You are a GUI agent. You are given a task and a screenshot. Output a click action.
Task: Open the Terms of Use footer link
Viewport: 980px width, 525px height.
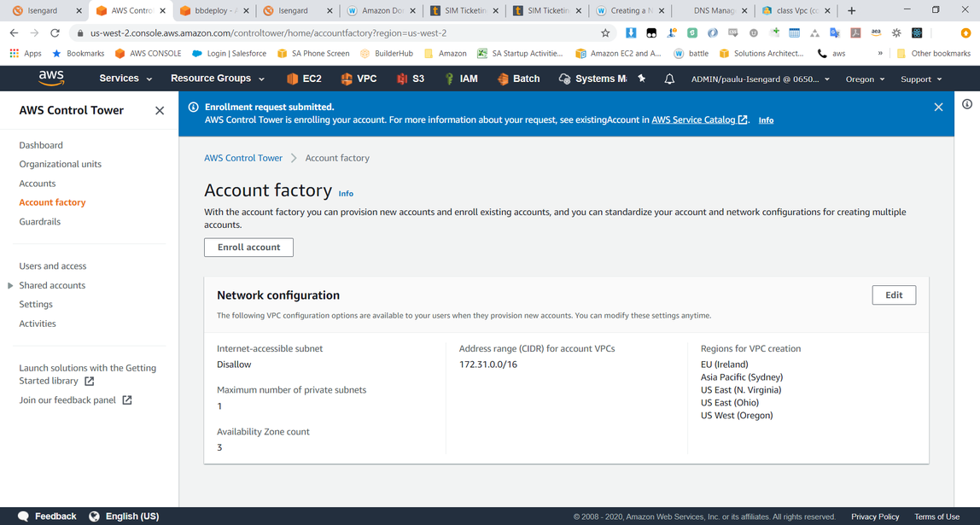coord(936,516)
